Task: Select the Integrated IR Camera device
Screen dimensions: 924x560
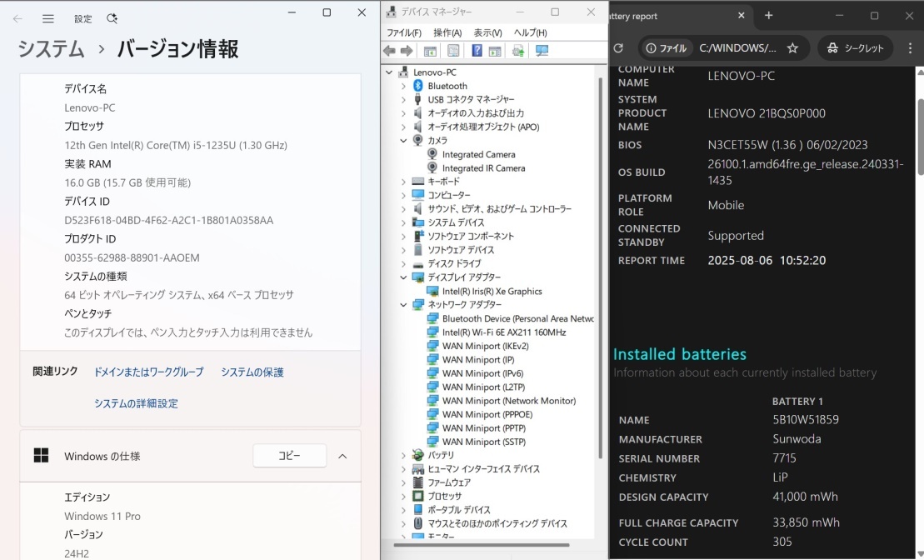Action: 483,168
